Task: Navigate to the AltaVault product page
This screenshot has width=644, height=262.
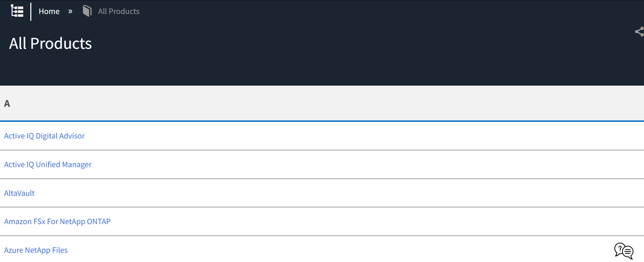Action: coord(19,193)
